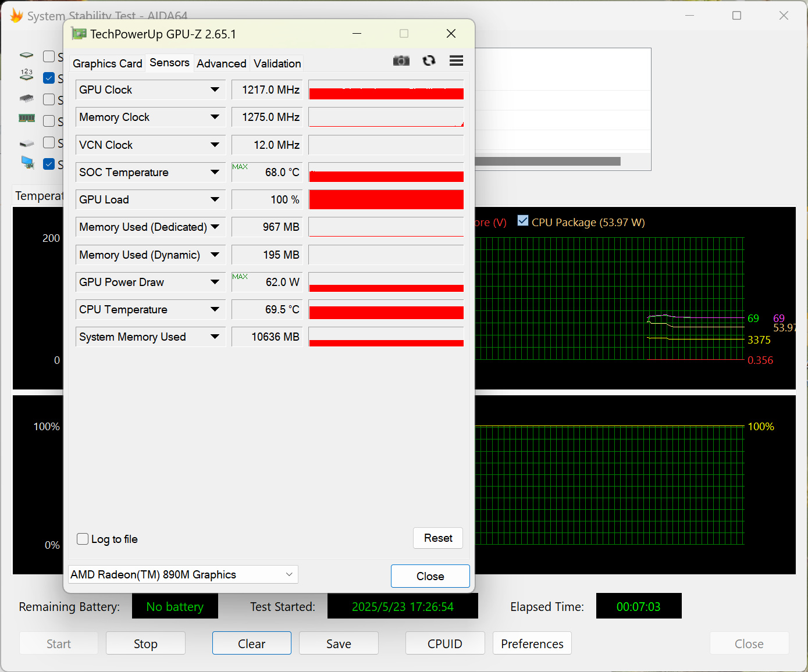Click the 123 FPU stress icon
808x672 pixels.
tap(27, 75)
